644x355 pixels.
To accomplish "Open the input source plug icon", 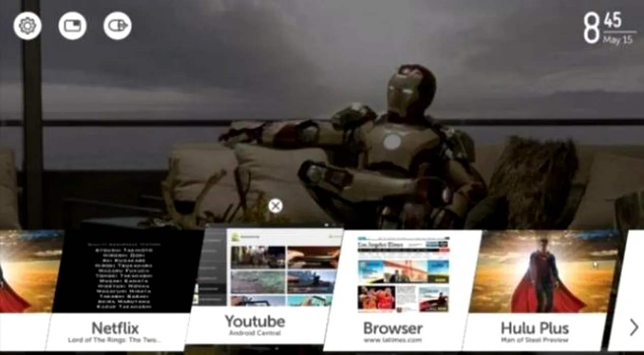I will point(118,25).
